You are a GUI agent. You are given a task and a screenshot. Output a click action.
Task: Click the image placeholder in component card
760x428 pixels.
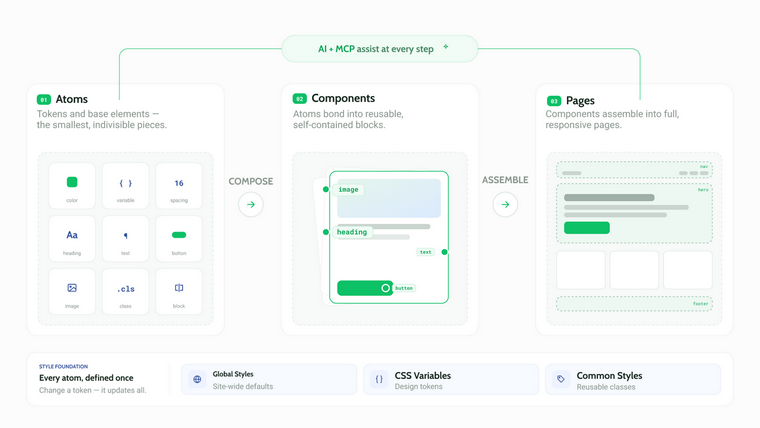389,198
